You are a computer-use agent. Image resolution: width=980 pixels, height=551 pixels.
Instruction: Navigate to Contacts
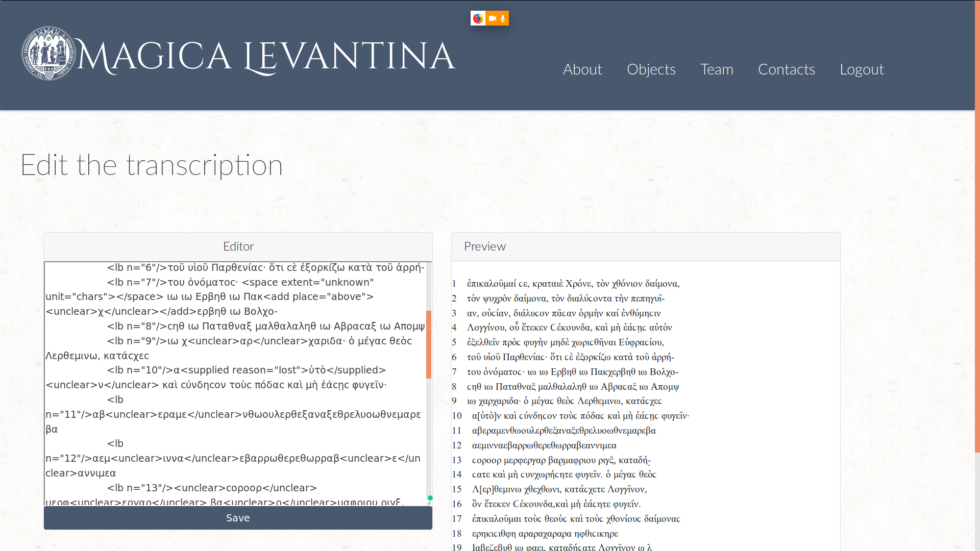[x=786, y=69]
